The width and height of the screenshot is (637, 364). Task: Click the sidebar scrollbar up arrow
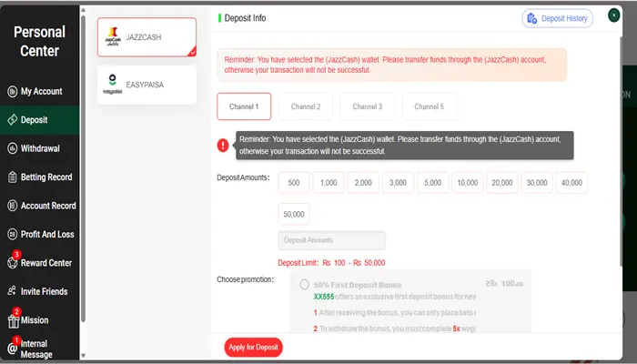point(84,10)
